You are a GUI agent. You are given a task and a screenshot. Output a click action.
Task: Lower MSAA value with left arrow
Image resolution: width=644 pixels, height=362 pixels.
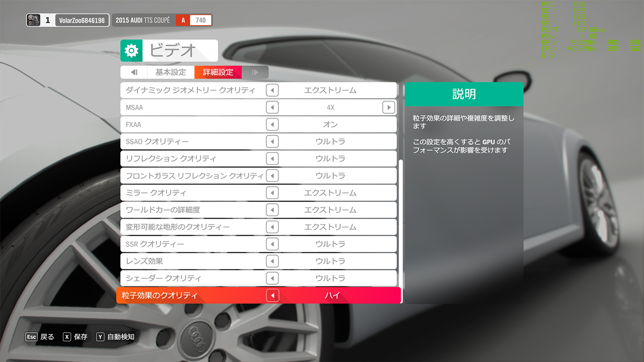coord(272,108)
